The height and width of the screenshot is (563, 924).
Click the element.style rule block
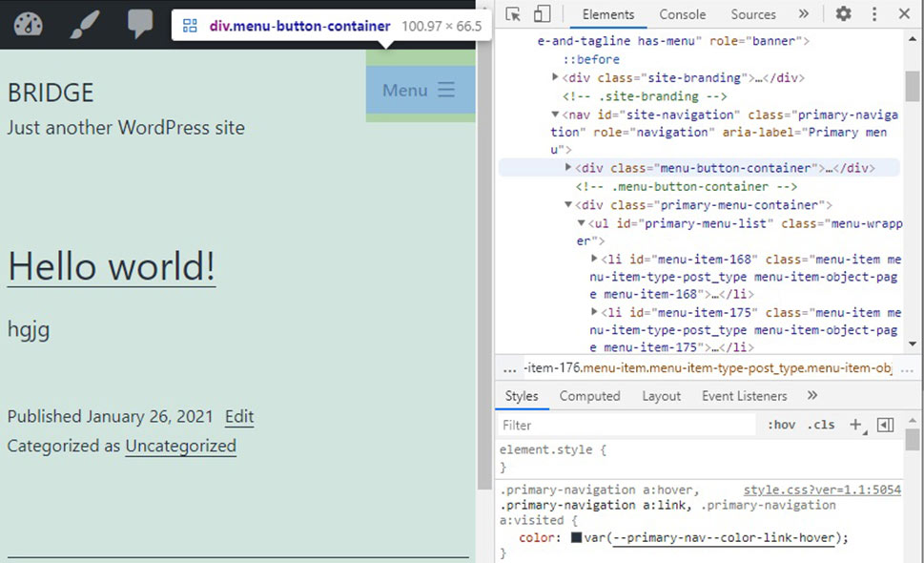pos(700,458)
